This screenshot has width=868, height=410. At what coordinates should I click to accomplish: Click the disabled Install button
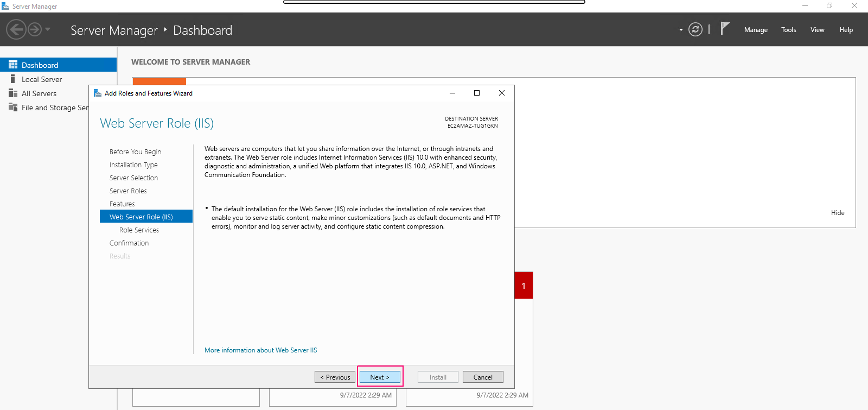tap(438, 377)
